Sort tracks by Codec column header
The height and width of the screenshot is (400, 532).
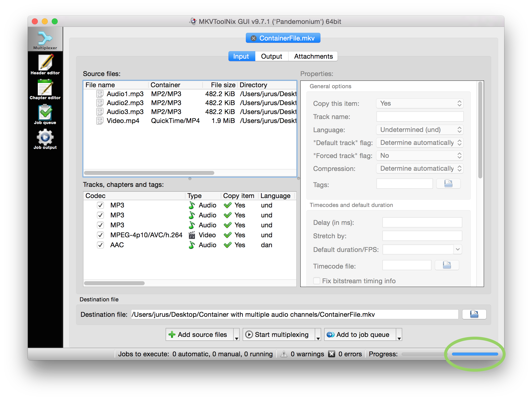[134, 196]
